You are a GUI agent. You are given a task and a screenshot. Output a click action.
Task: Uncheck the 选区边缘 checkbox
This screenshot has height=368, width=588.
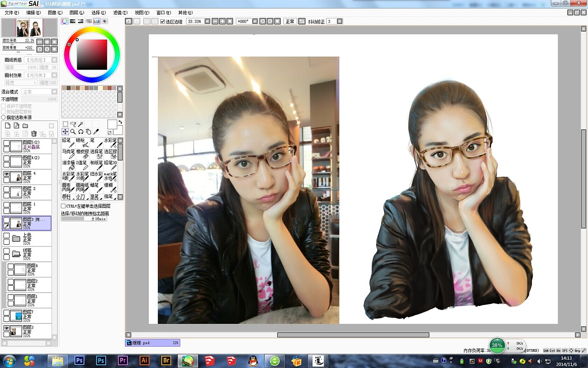pos(163,22)
